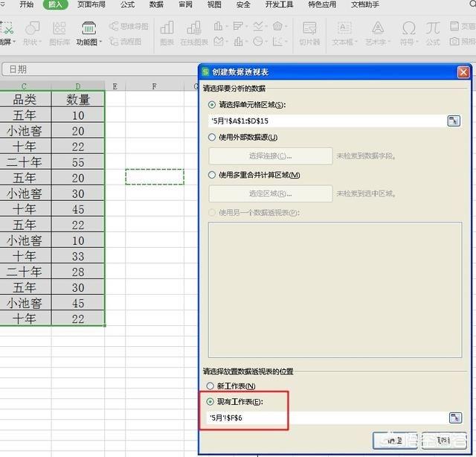Screen dimensions: 476x457
Task: Insert an area chart
Action: [x=218, y=41]
